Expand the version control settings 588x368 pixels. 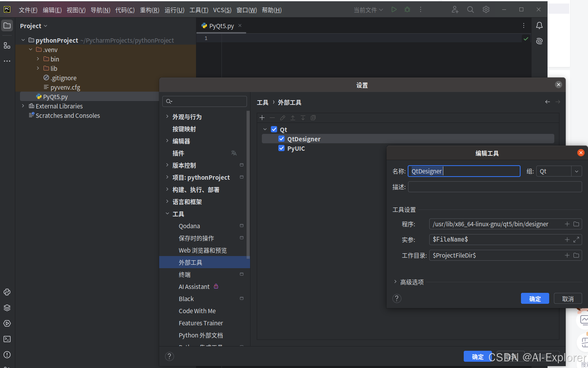[x=167, y=165]
